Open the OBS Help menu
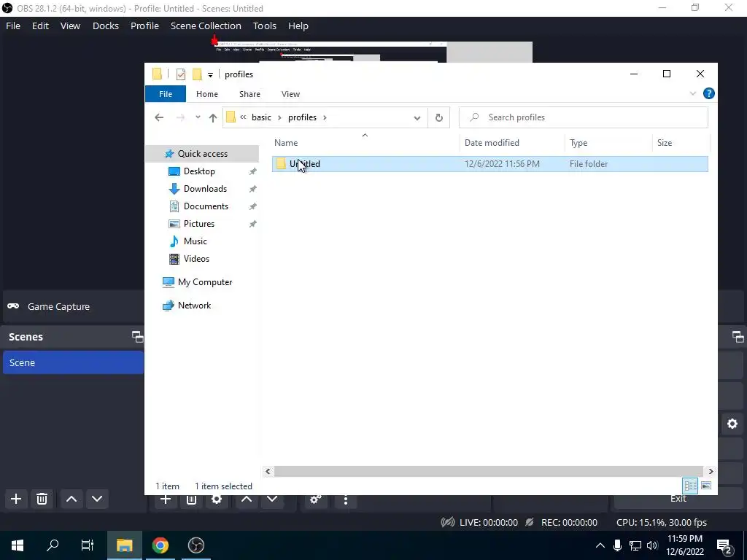The image size is (747, 560). point(298,26)
